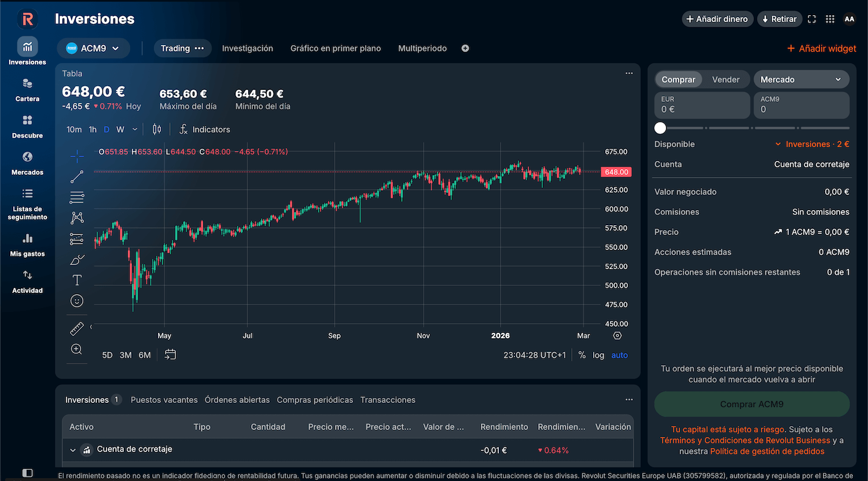Switch to Gráfico en primer plano tab
Screen dimensions: 868x481
click(x=336, y=49)
